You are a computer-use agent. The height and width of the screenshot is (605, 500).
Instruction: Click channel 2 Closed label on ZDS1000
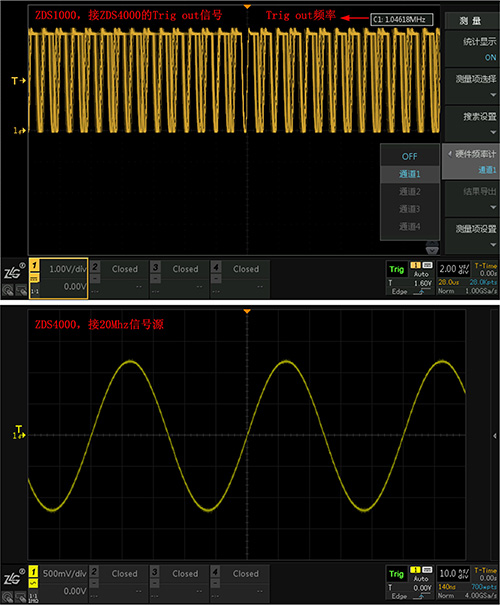click(125, 269)
